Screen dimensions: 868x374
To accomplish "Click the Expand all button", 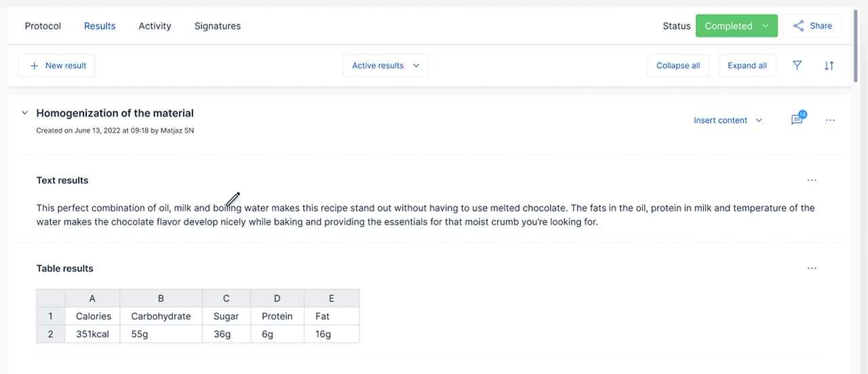I will (747, 66).
